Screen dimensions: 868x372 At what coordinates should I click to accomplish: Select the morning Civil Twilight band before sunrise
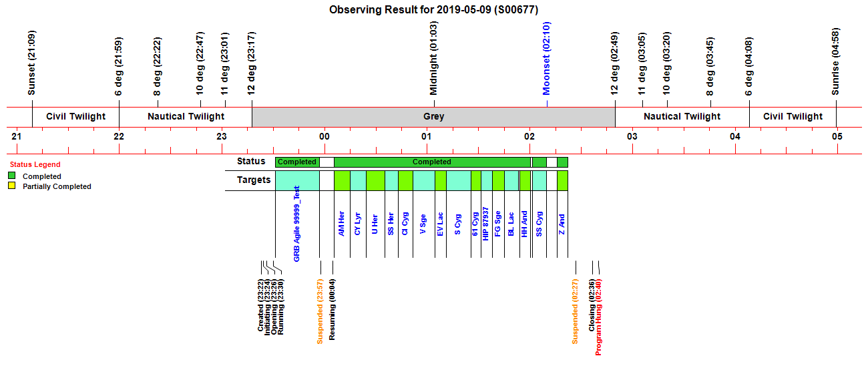click(x=793, y=116)
